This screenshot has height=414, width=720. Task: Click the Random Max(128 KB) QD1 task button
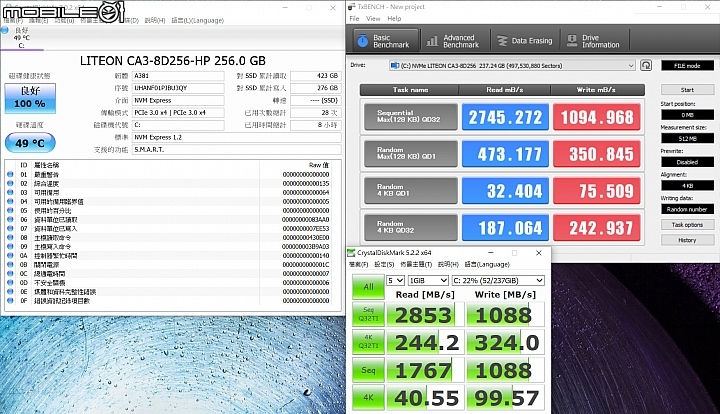coord(411,153)
